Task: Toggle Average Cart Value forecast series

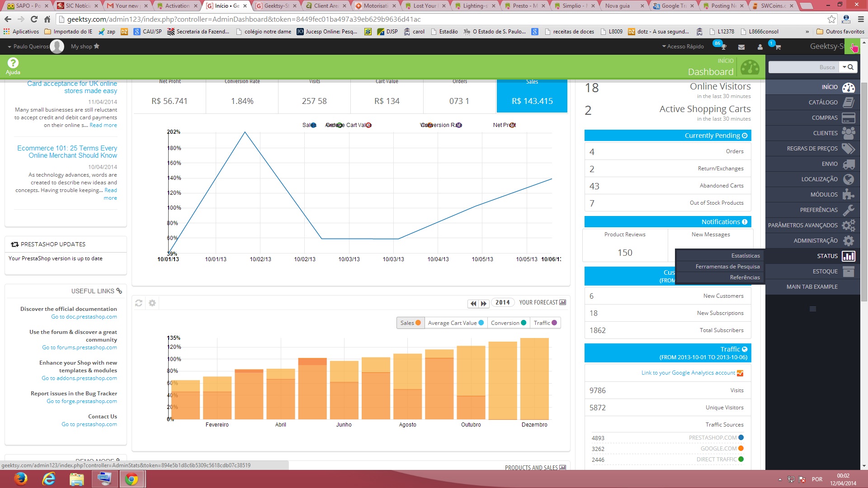Action: click(456, 323)
